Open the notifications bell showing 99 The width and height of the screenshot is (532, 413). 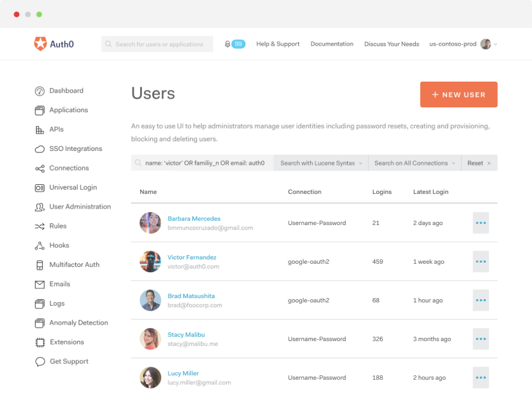[234, 44]
